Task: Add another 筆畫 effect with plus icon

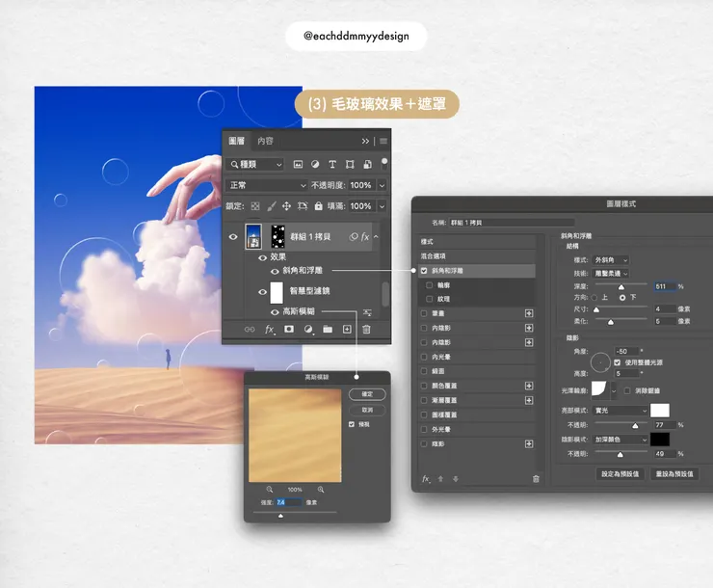Action: [x=529, y=313]
